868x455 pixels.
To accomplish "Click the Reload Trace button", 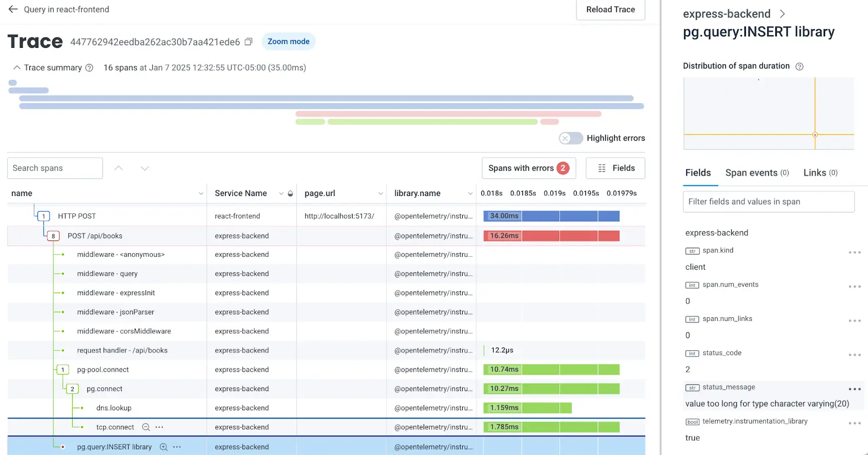I will pyautogui.click(x=610, y=10).
